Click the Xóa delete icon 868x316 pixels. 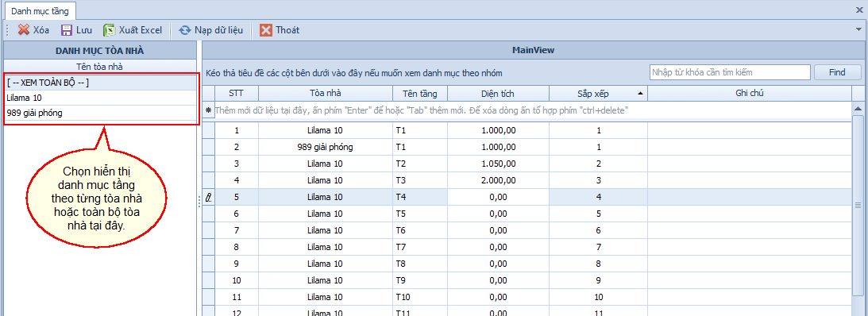(x=24, y=30)
